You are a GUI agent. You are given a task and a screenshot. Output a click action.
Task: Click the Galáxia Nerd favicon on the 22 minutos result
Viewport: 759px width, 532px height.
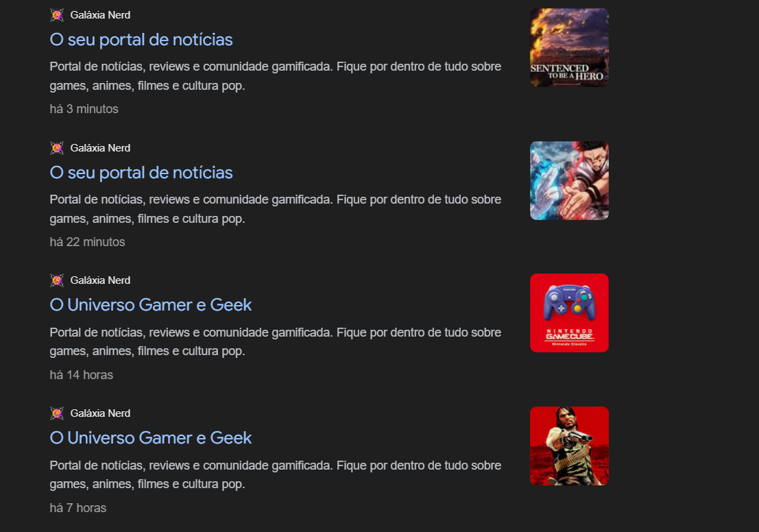57,148
